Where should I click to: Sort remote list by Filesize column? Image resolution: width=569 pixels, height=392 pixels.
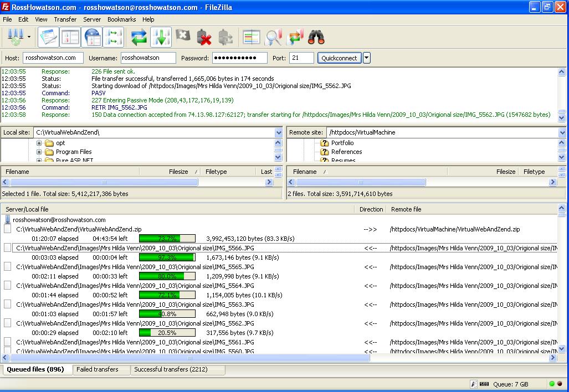(483, 172)
